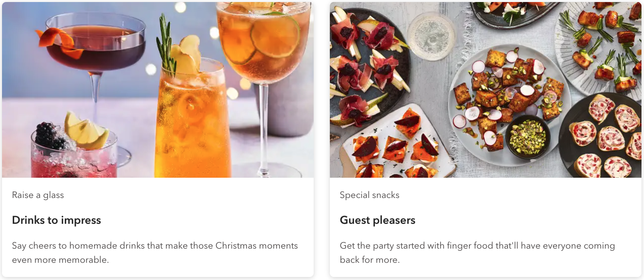Open the Guest pleasers heading link
Image resolution: width=644 pixels, height=280 pixels.
tap(377, 220)
